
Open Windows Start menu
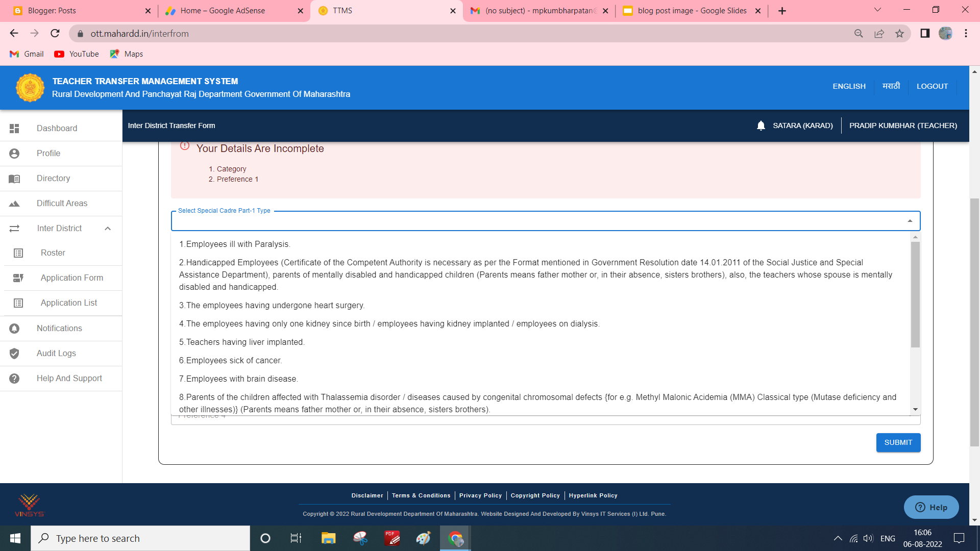(x=15, y=538)
